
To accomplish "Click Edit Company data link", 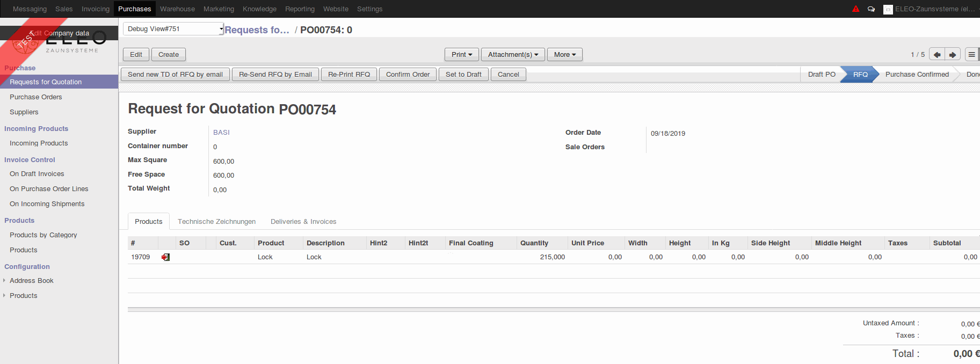I will tap(60, 33).
